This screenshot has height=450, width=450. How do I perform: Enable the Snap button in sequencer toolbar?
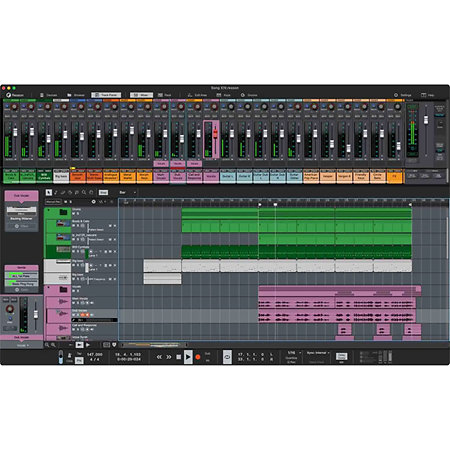click(103, 192)
